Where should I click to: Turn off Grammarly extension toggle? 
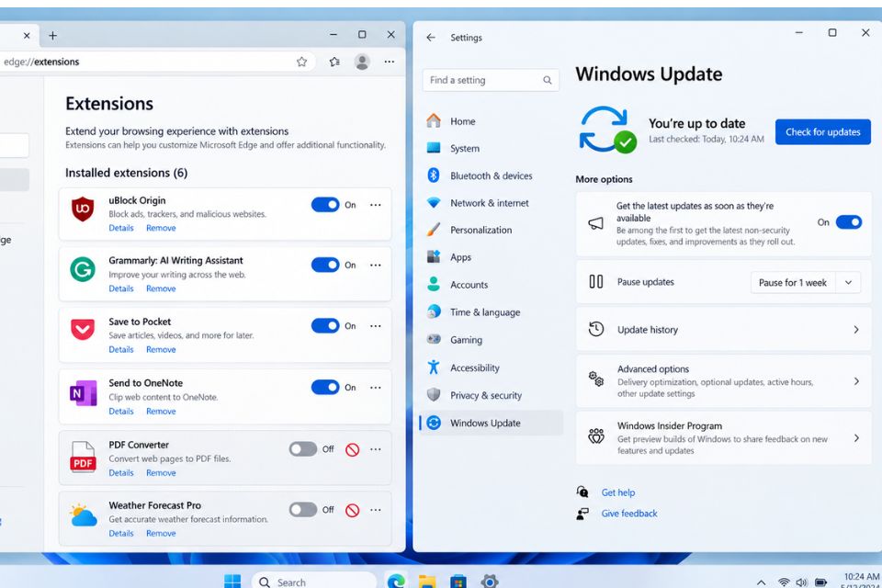click(325, 265)
